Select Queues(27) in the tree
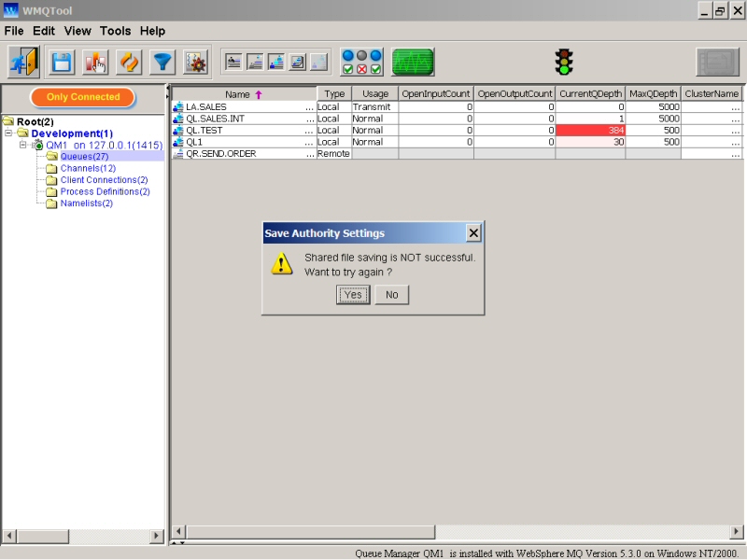Screen dimensions: 747x560 [84, 156]
